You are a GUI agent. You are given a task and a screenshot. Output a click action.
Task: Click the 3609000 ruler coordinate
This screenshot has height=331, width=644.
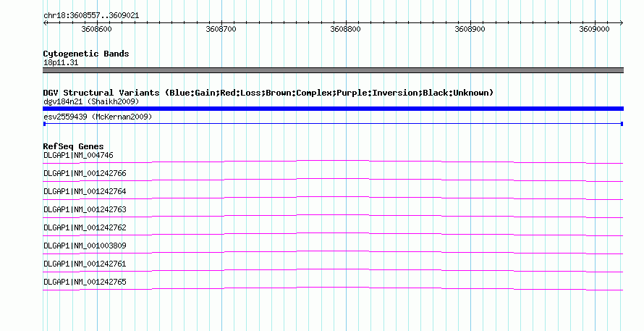[x=594, y=29]
